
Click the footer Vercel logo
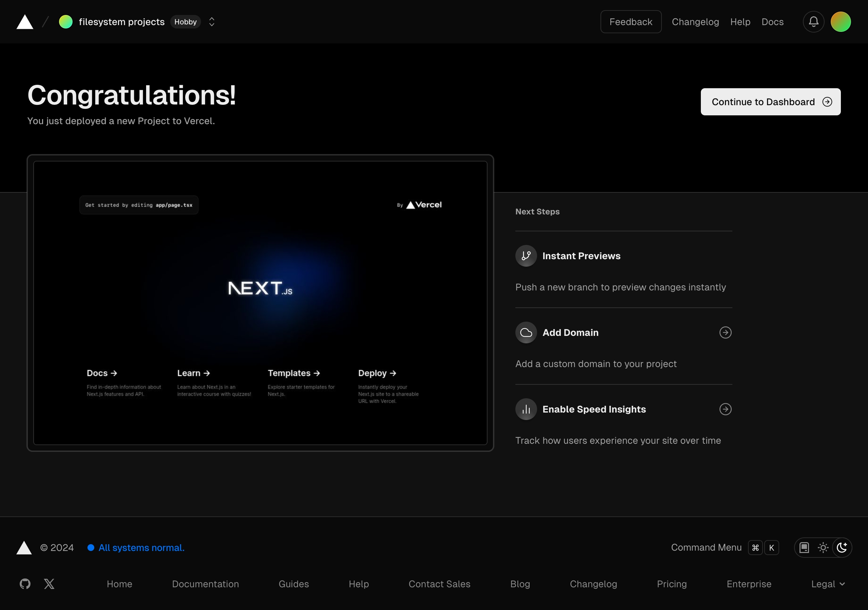click(24, 548)
